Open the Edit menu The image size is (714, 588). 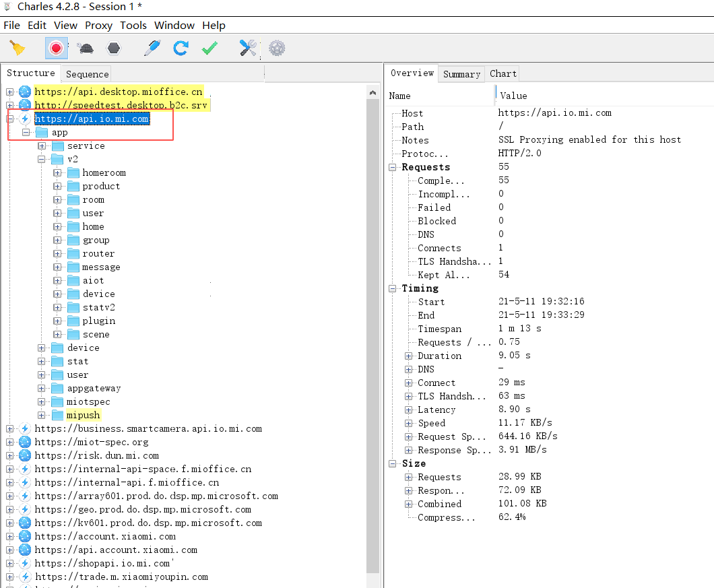click(x=37, y=26)
